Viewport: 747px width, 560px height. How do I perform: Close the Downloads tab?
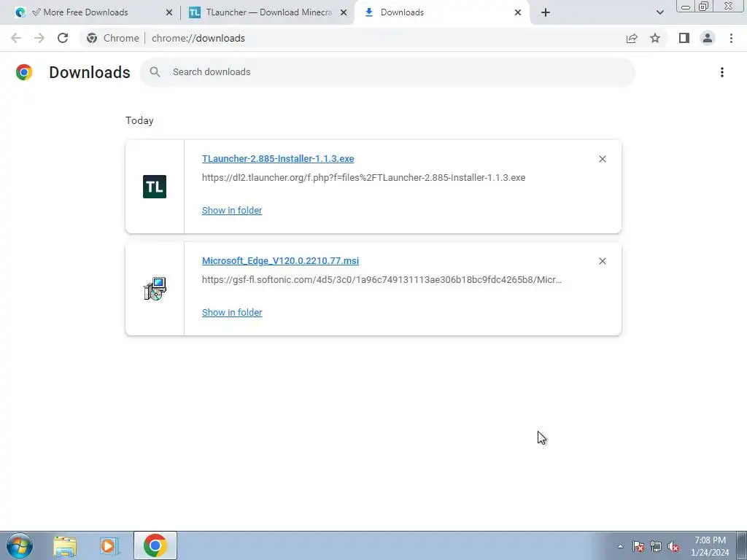[518, 12]
